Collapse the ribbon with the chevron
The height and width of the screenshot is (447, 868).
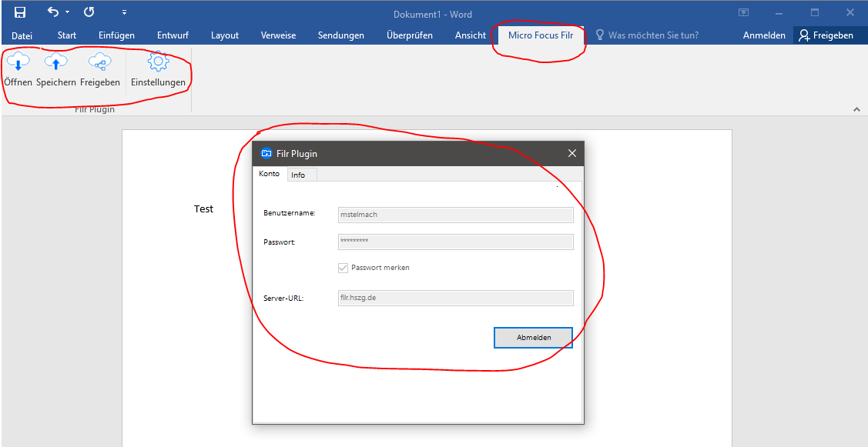856,109
